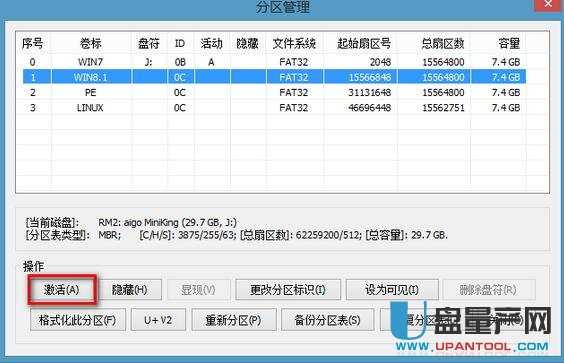
Task: Close the 分区管理 window
Action: coord(548,4)
